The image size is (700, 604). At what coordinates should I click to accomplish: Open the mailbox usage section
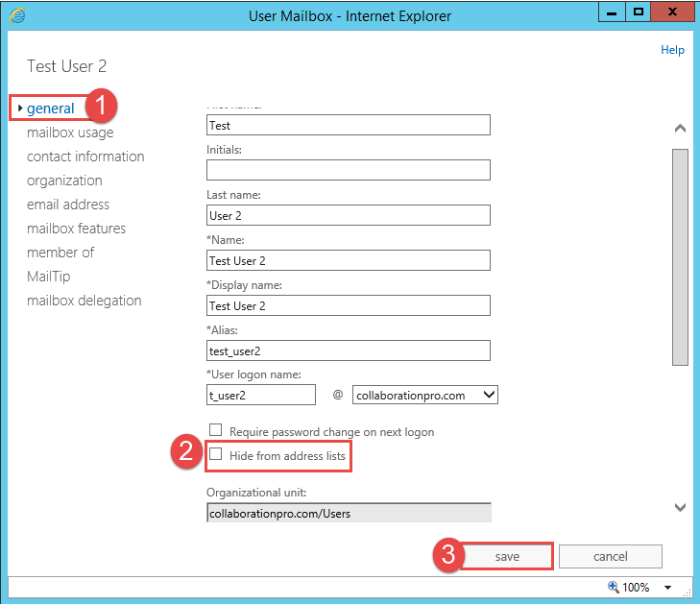(x=70, y=133)
